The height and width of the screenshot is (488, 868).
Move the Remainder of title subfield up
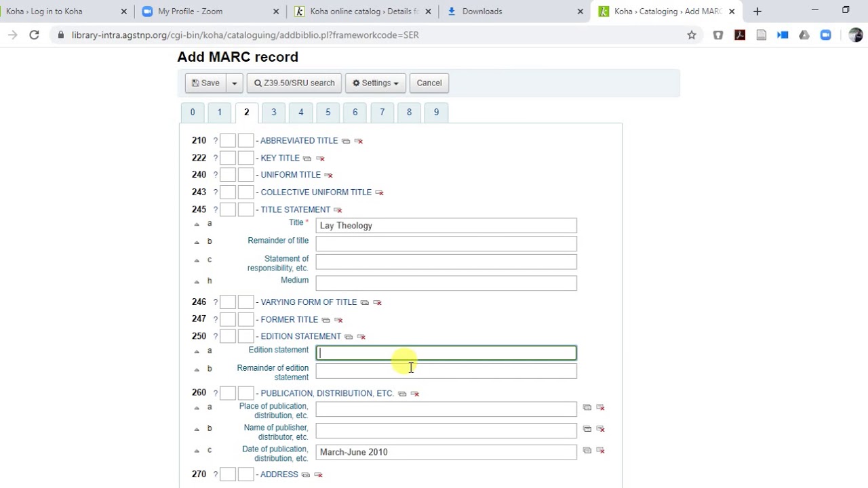(197, 242)
